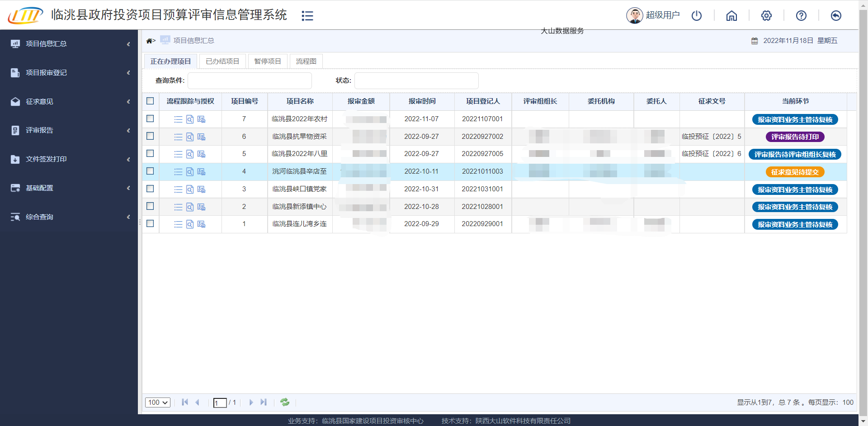The width and height of the screenshot is (868, 426).
Task: Click the back arrow circle icon
Action: (836, 15)
